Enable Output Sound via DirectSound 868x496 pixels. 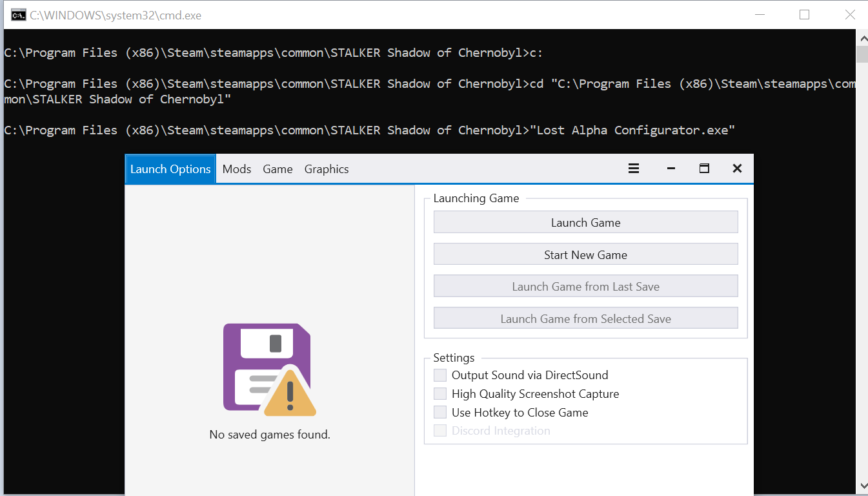[440, 375]
